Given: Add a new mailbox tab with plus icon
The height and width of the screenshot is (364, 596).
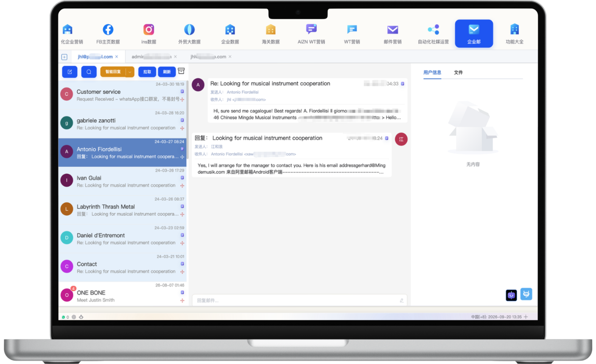Looking at the screenshot, I should pyautogui.click(x=64, y=57).
